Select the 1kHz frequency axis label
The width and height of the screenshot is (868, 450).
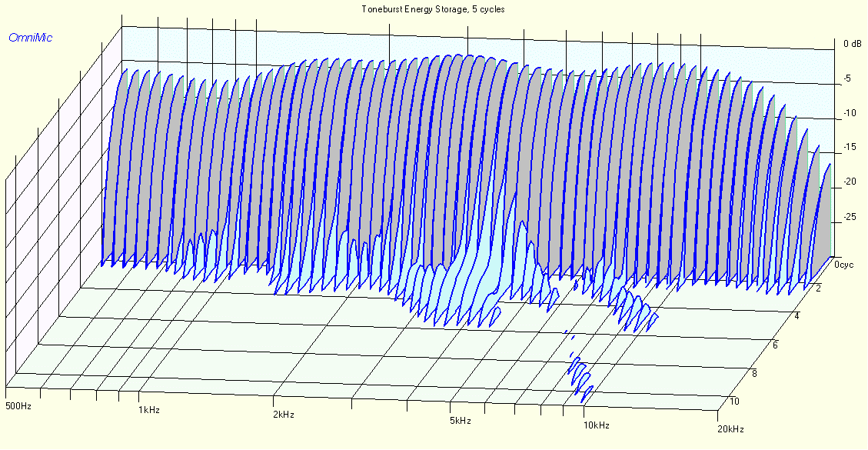point(149,410)
